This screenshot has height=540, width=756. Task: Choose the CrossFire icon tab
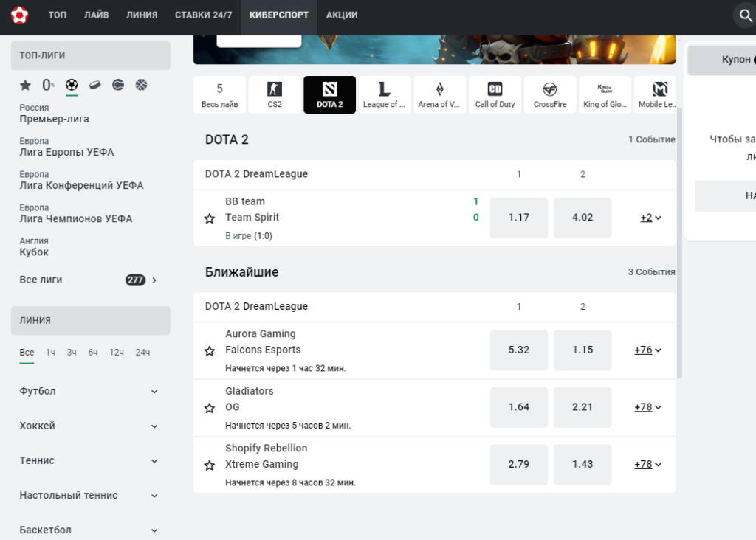pos(550,95)
